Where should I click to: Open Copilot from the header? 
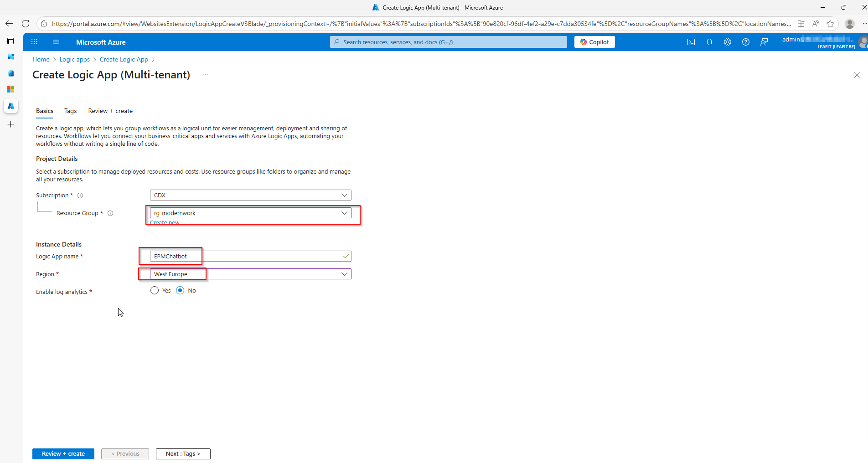[x=594, y=42]
